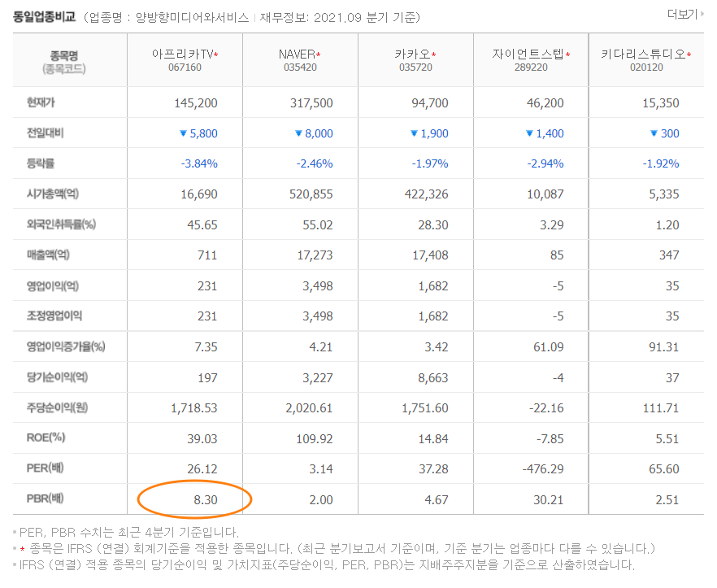Click net income value 8,663
The height and width of the screenshot is (588, 717).
[433, 378]
